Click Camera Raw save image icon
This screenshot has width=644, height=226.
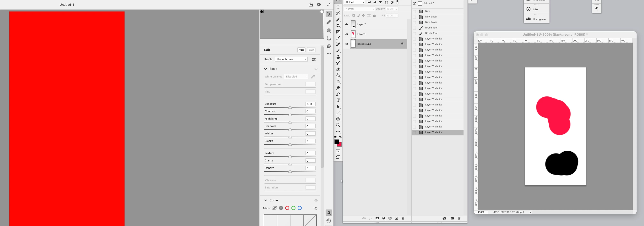311,5
